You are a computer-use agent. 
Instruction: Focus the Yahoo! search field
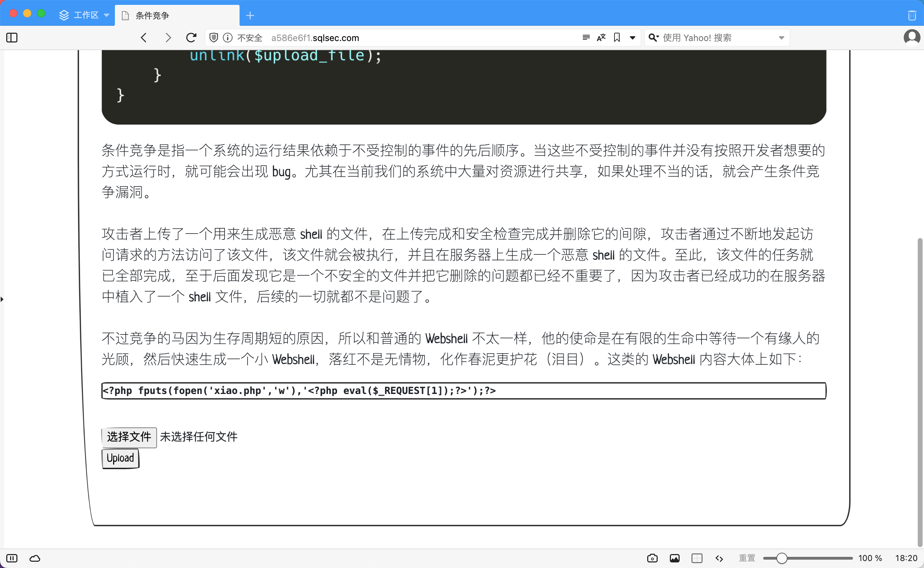(x=717, y=38)
